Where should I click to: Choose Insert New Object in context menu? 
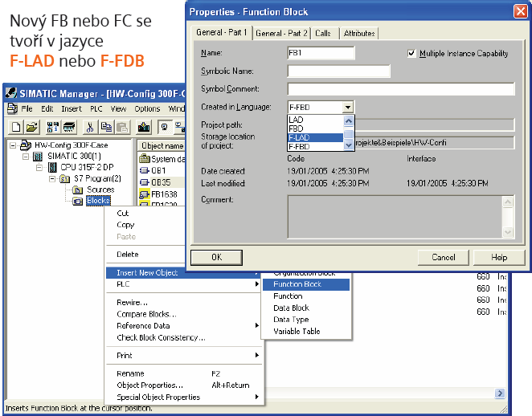point(183,272)
